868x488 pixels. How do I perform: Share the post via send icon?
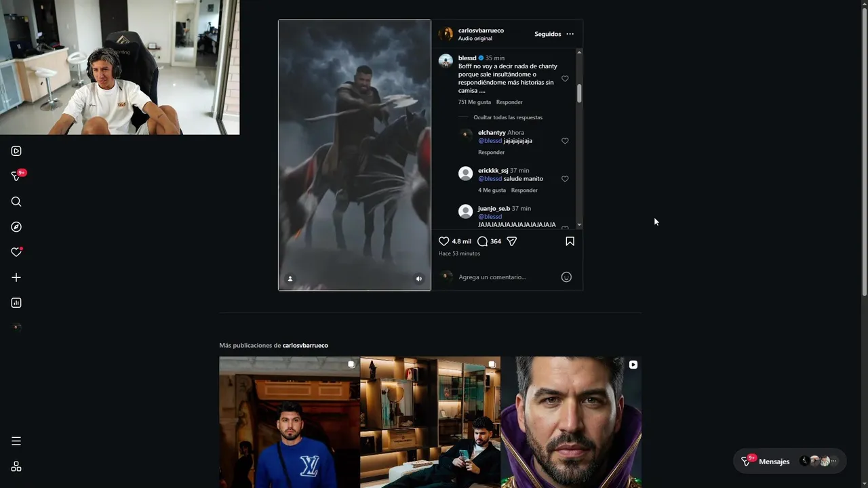(512, 241)
